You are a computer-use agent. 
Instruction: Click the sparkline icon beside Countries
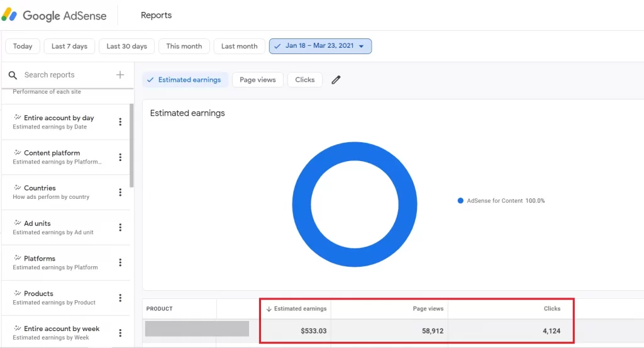tap(17, 188)
